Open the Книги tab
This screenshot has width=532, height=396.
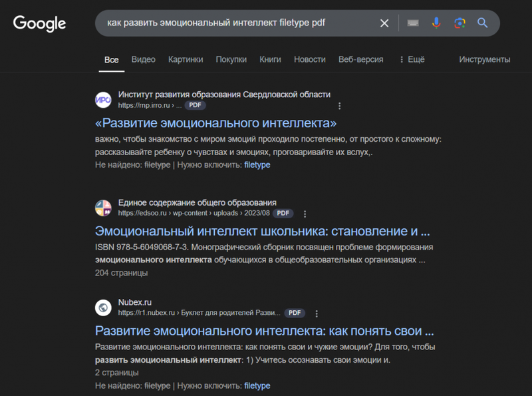pos(270,59)
